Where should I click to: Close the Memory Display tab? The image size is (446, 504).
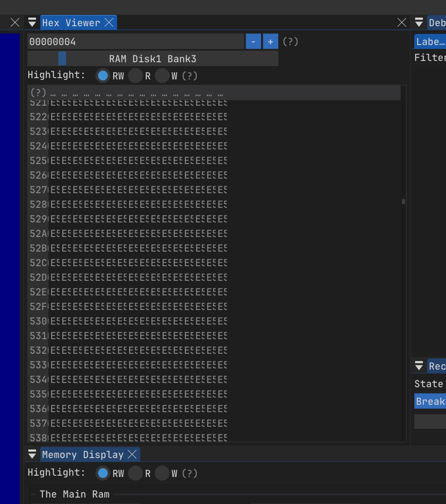point(133,455)
